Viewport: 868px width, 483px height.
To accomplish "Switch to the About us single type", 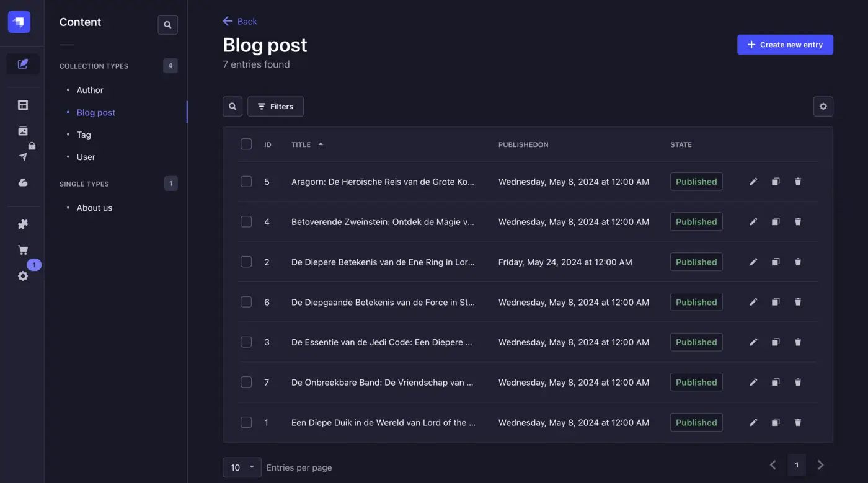I will [x=94, y=208].
